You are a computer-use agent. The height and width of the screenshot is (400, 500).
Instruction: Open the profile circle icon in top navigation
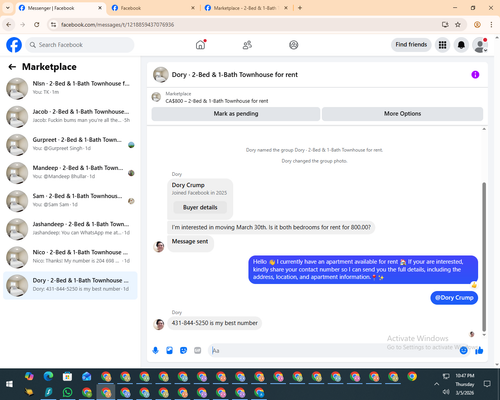click(x=294, y=45)
